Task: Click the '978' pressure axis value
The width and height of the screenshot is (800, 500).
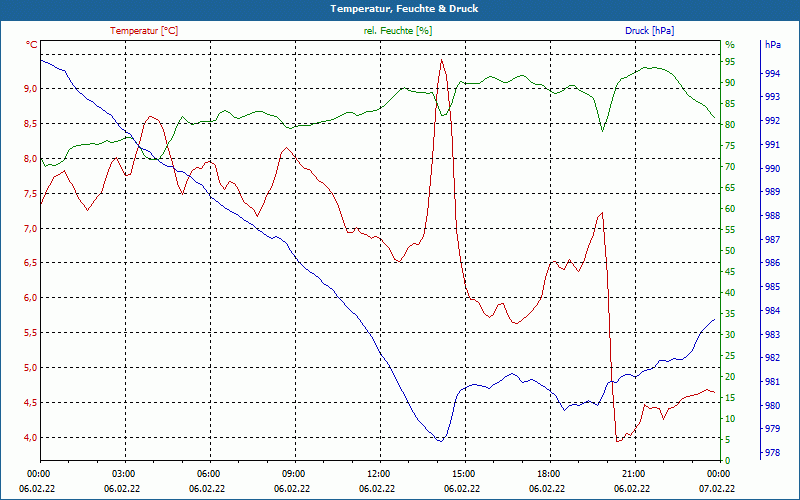Action: 772,453
